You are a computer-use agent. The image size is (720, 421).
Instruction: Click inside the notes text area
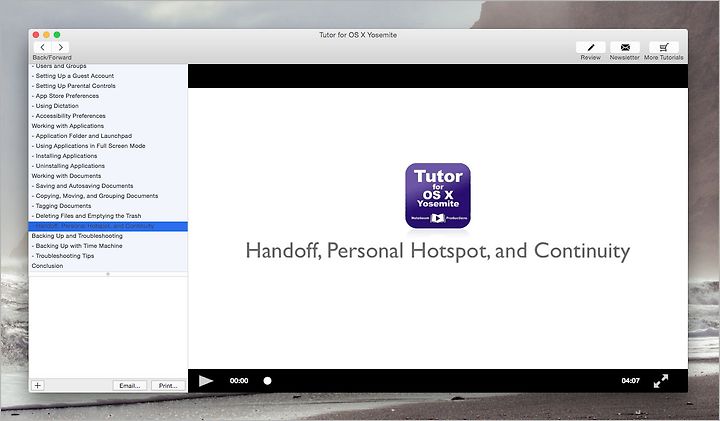pyautogui.click(x=108, y=327)
